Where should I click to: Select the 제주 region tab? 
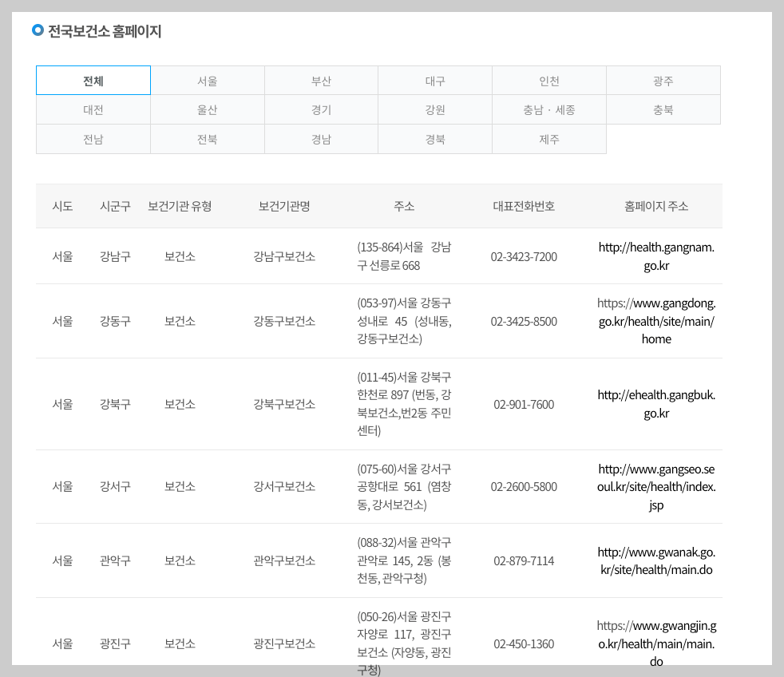[x=549, y=138]
